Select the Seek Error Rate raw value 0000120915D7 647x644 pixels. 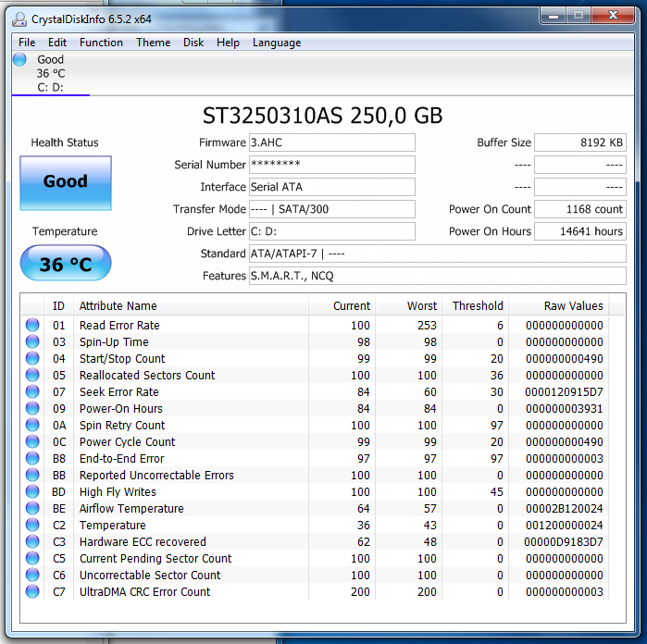point(564,391)
